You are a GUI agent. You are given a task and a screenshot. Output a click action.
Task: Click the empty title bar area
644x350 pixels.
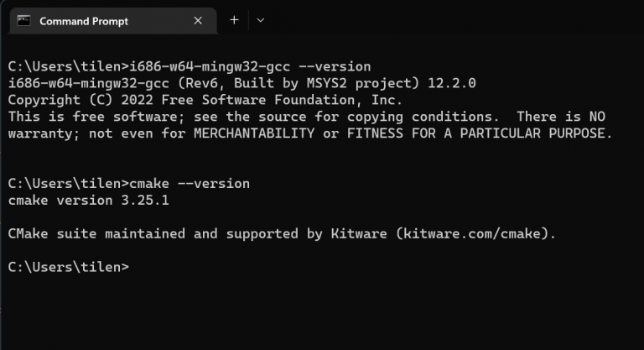pyautogui.click(x=453, y=20)
